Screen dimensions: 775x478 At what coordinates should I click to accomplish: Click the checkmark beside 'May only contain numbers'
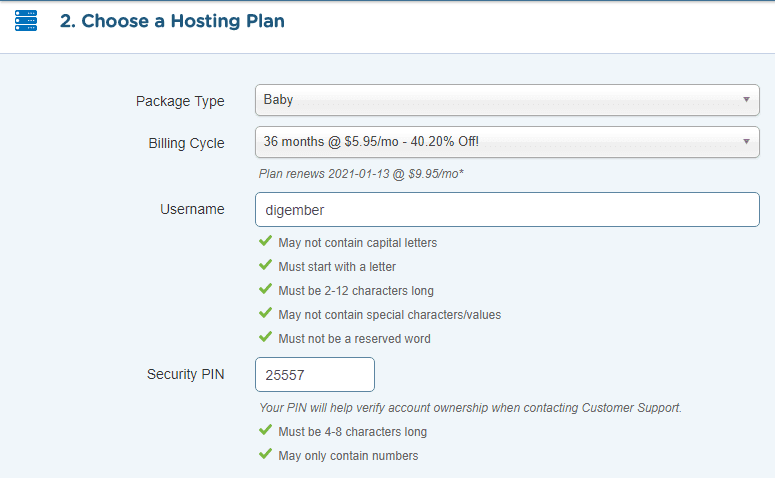pos(265,455)
